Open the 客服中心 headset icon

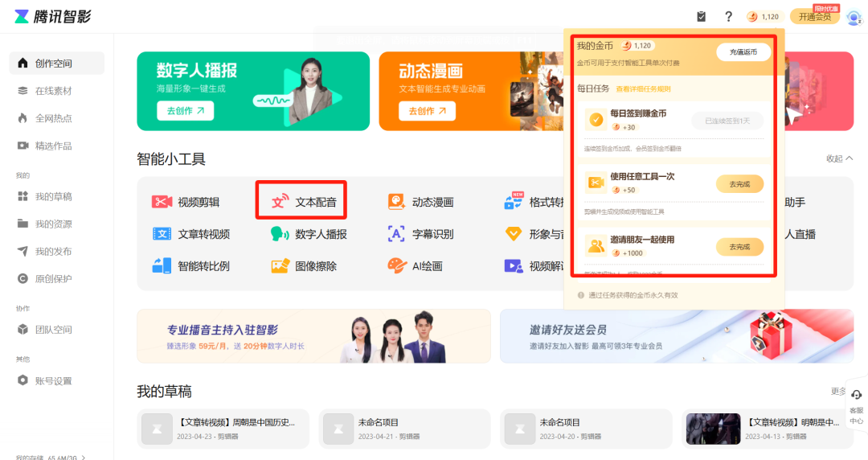pyautogui.click(x=857, y=395)
